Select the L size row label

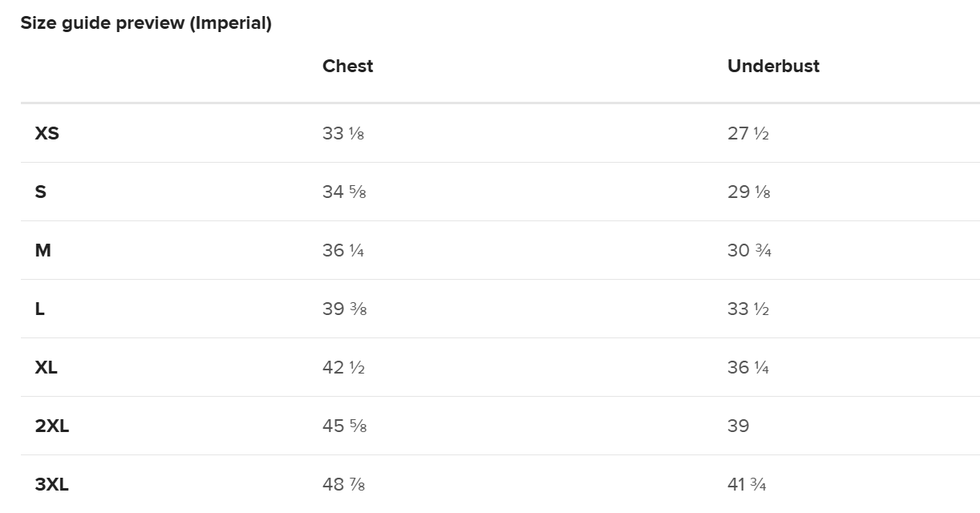[40, 309]
